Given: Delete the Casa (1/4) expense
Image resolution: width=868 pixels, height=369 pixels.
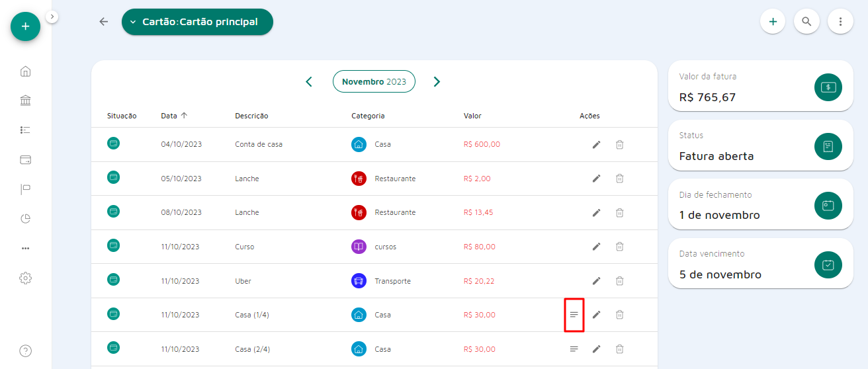Looking at the screenshot, I should (620, 315).
